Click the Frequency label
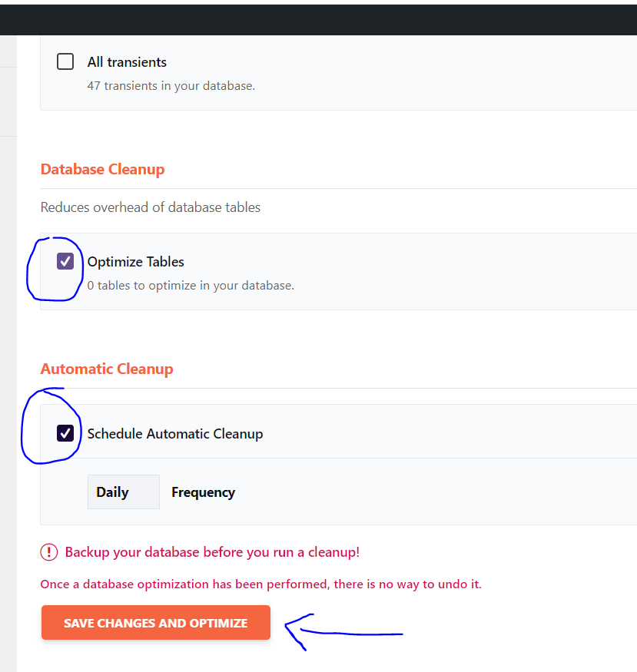This screenshot has width=637, height=672. 203,492
